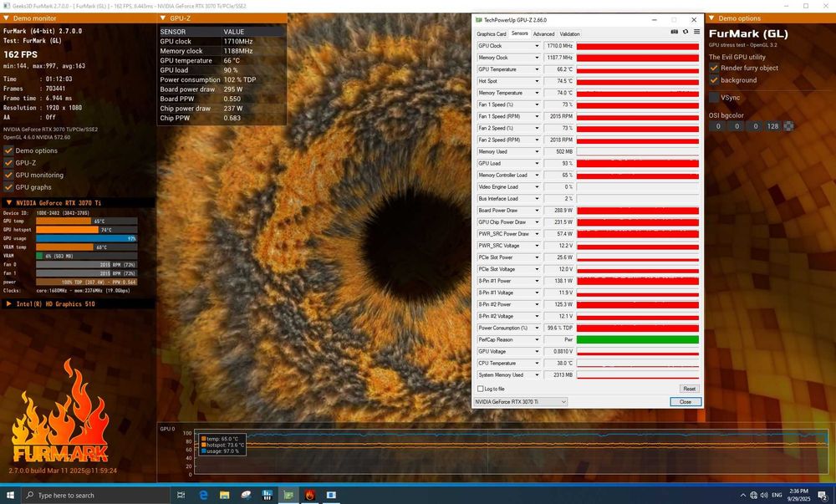This screenshot has width=836, height=504.
Task: Open the disk utility icon after File Explorer
Action: tap(246, 495)
